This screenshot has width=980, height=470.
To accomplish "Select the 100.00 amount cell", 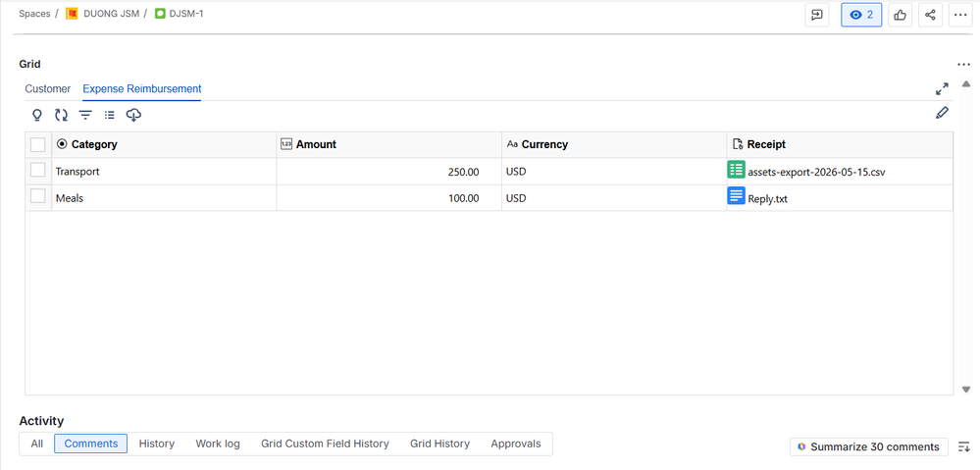I will [x=388, y=198].
